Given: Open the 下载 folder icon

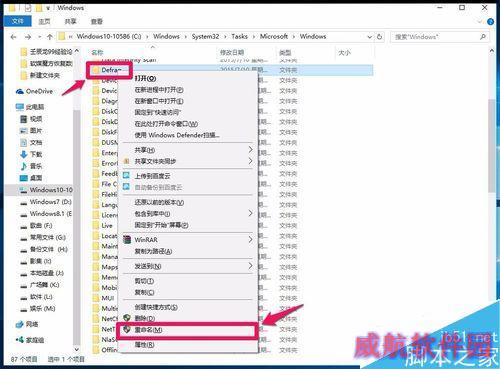Looking at the screenshot, I should click(24, 154).
